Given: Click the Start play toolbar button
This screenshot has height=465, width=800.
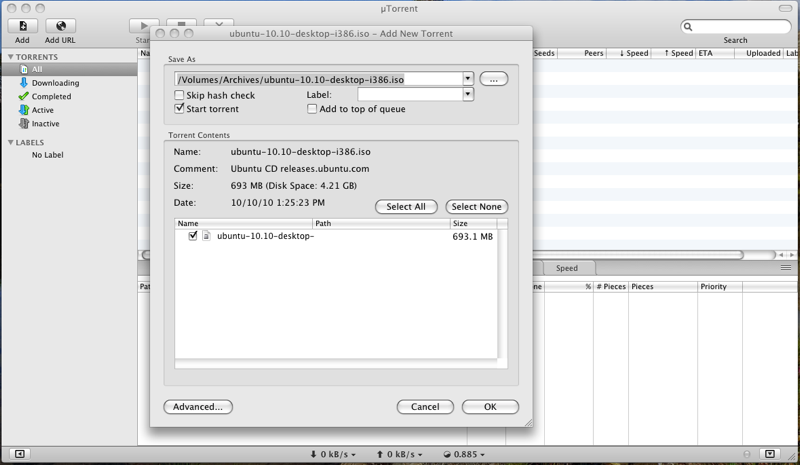Looking at the screenshot, I should tap(143, 24).
